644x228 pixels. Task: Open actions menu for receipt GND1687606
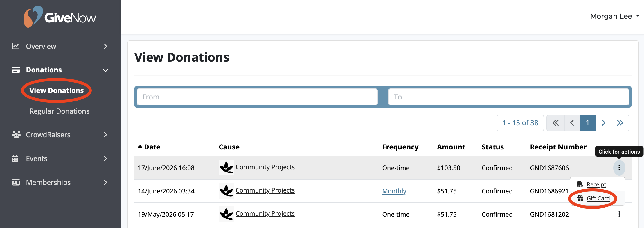[619, 168]
